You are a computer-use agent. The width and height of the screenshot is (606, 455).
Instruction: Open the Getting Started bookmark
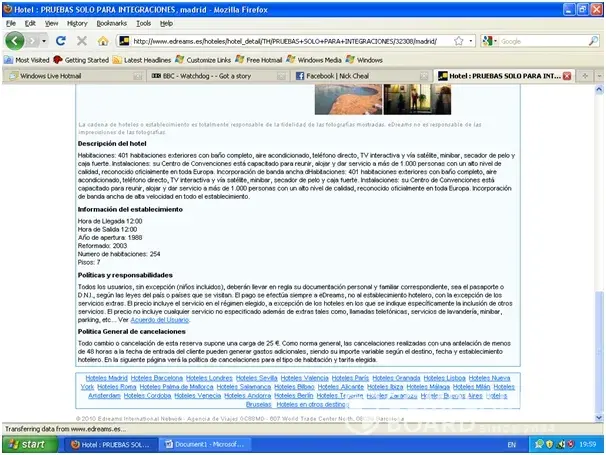(81, 60)
